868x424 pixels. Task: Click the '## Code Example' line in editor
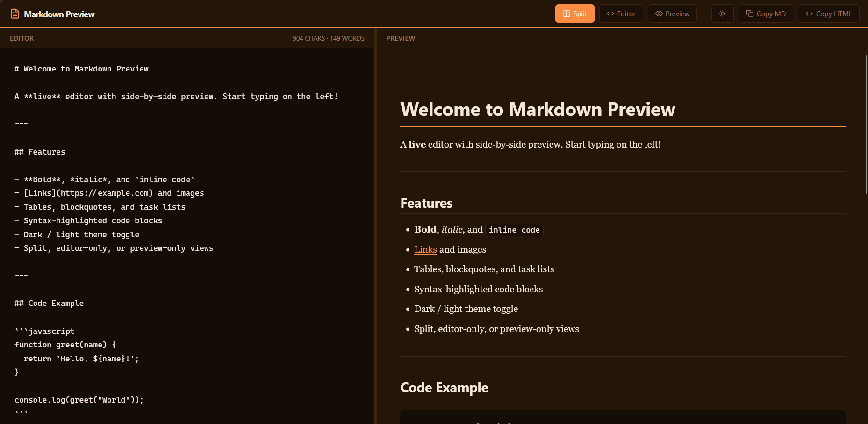[x=49, y=303]
